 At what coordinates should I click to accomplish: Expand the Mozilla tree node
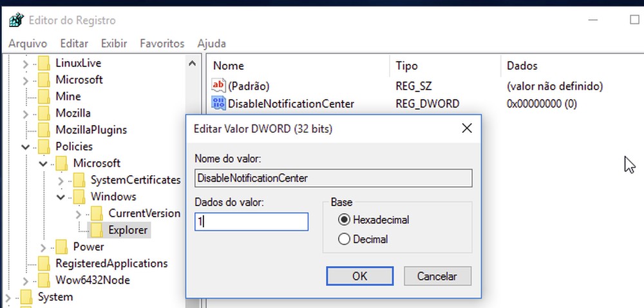[26, 114]
